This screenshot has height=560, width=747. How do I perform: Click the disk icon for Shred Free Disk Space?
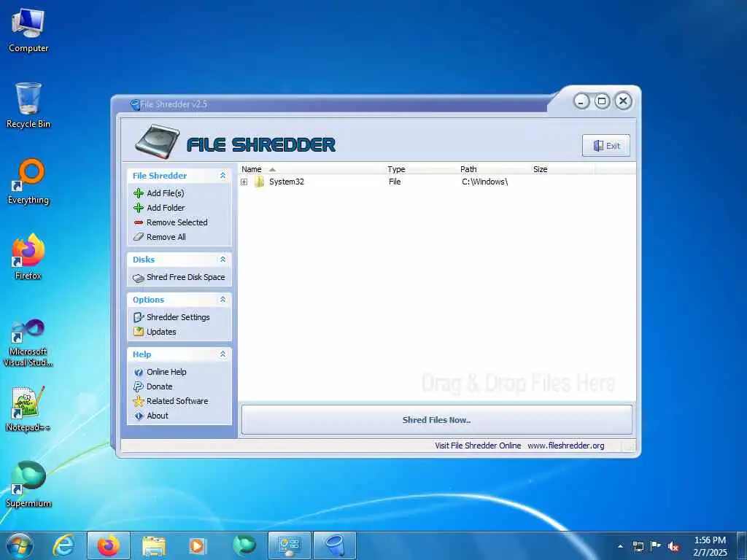click(139, 278)
